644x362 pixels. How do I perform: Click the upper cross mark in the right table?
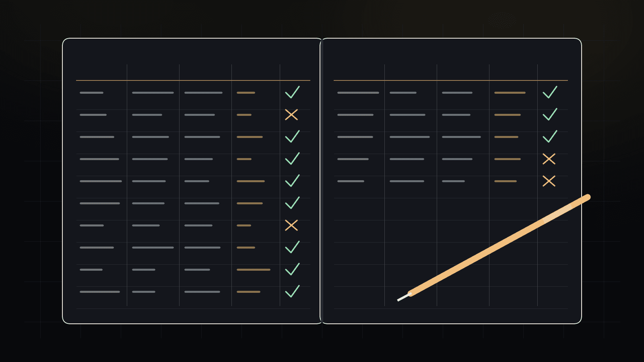point(549,159)
